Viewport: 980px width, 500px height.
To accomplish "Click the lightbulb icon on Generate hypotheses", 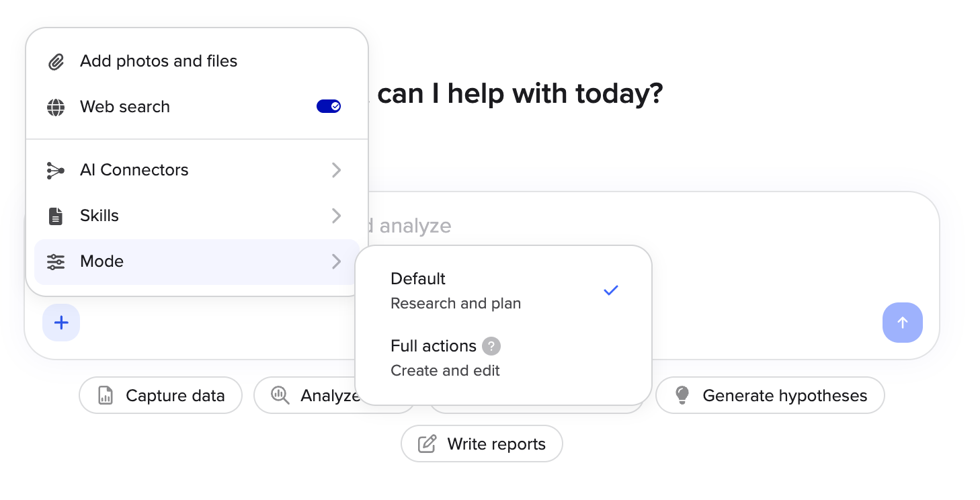I will [x=682, y=396].
